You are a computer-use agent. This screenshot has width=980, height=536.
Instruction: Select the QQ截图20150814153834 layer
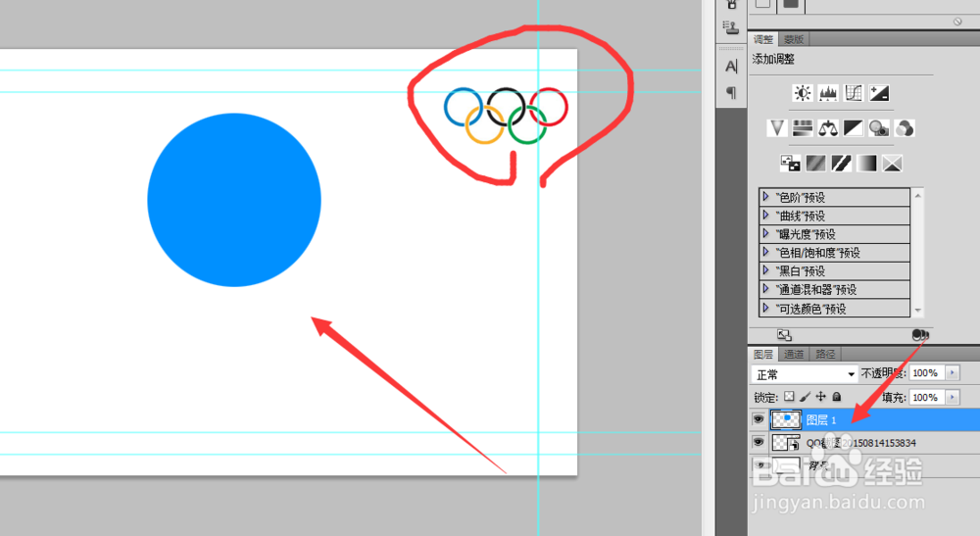coord(860,443)
